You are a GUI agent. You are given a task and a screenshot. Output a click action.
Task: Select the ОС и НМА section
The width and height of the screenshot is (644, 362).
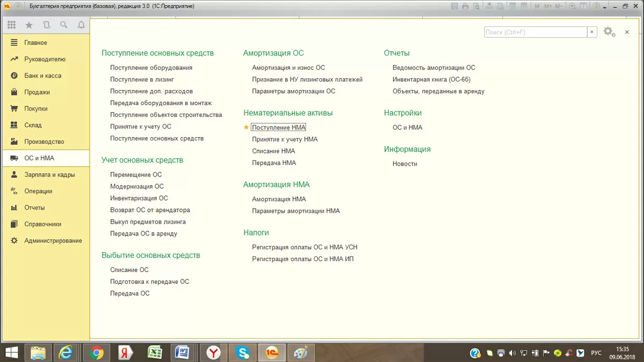[45, 158]
